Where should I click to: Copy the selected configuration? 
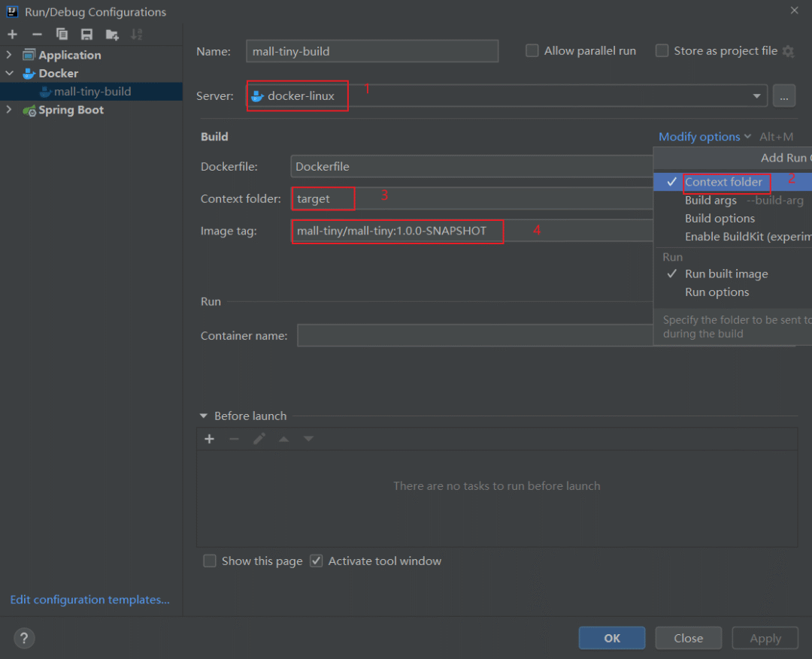(62, 35)
